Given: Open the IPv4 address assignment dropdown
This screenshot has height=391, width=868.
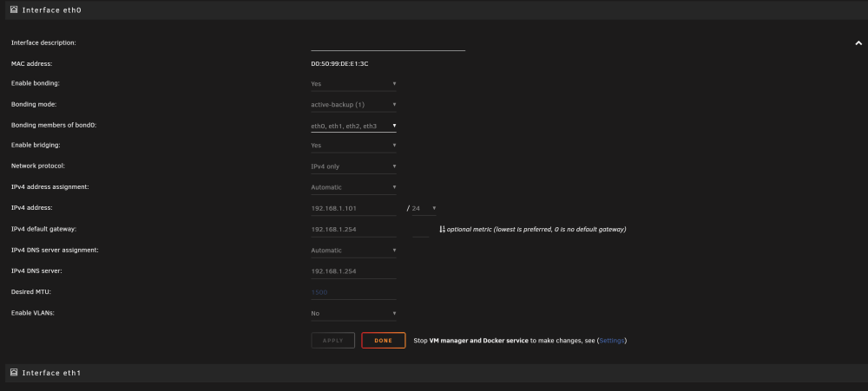Looking at the screenshot, I should (353, 187).
